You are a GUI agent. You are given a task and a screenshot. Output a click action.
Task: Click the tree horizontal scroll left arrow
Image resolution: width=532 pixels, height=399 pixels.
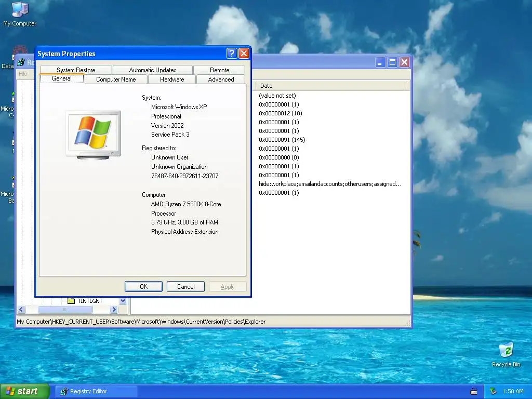[21, 310]
